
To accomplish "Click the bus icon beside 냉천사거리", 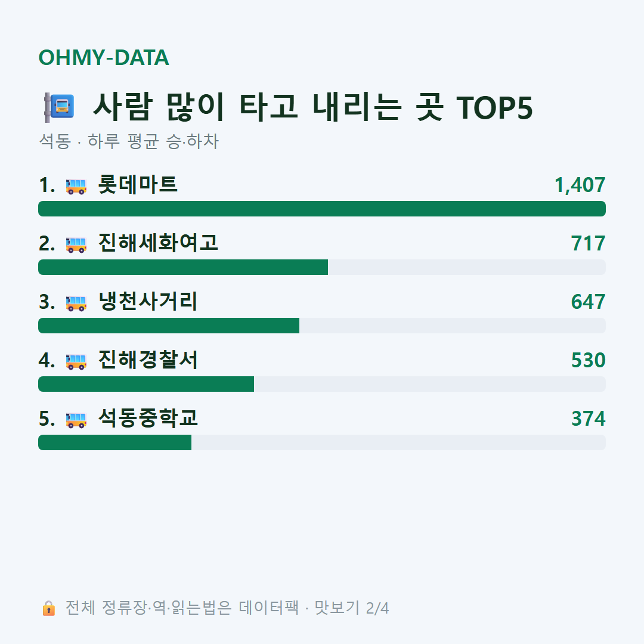I will click(76, 303).
